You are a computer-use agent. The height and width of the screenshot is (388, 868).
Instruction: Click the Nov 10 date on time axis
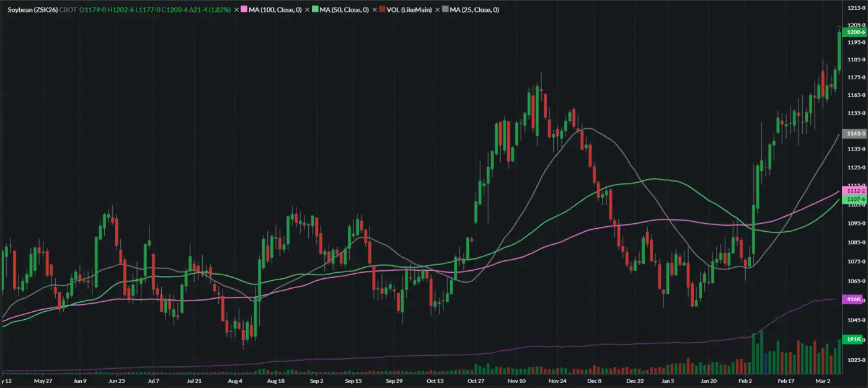[516, 382]
